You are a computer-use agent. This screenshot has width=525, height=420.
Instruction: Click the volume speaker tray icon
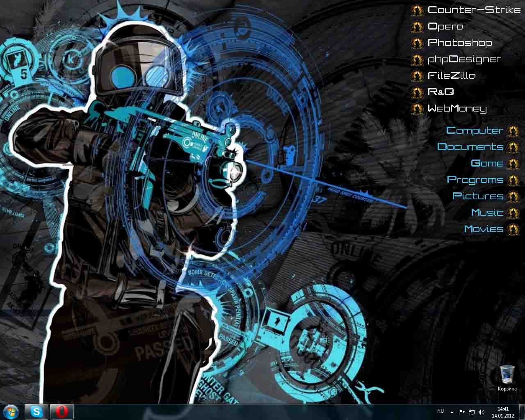pos(481,412)
